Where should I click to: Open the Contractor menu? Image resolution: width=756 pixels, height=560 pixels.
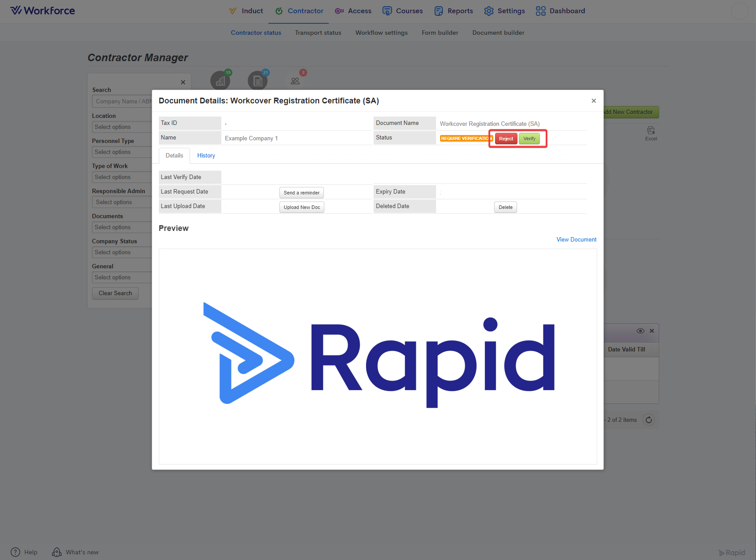299,11
